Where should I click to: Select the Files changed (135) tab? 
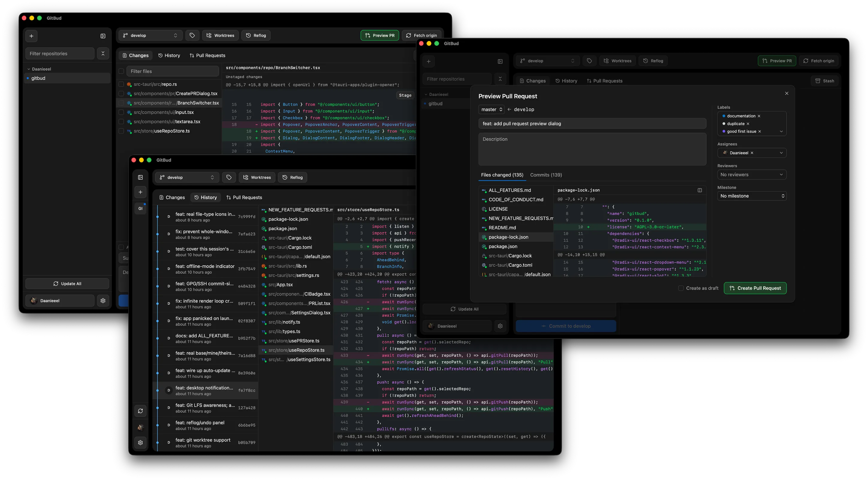click(x=502, y=175)
